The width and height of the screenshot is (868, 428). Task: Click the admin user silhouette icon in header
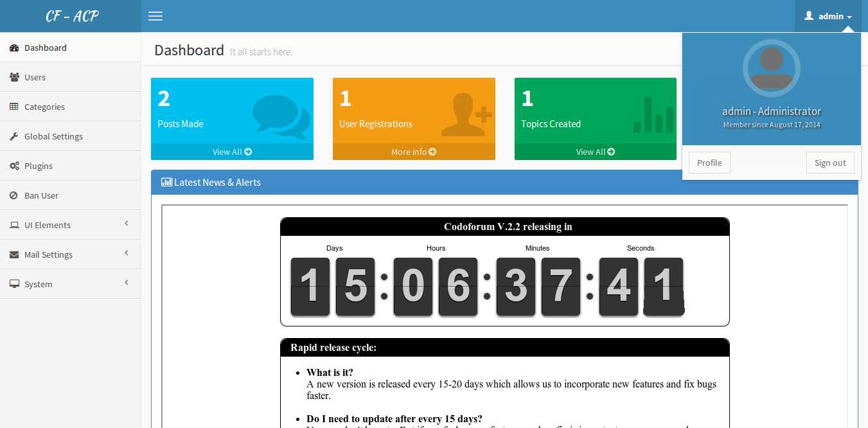coord(809,16)
